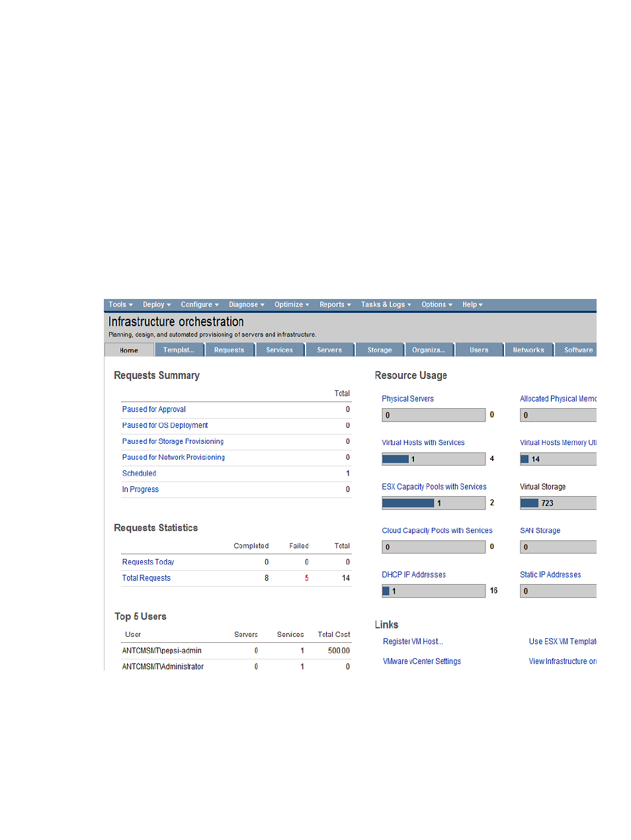Open the Help dropdown menu

(472, 305)
